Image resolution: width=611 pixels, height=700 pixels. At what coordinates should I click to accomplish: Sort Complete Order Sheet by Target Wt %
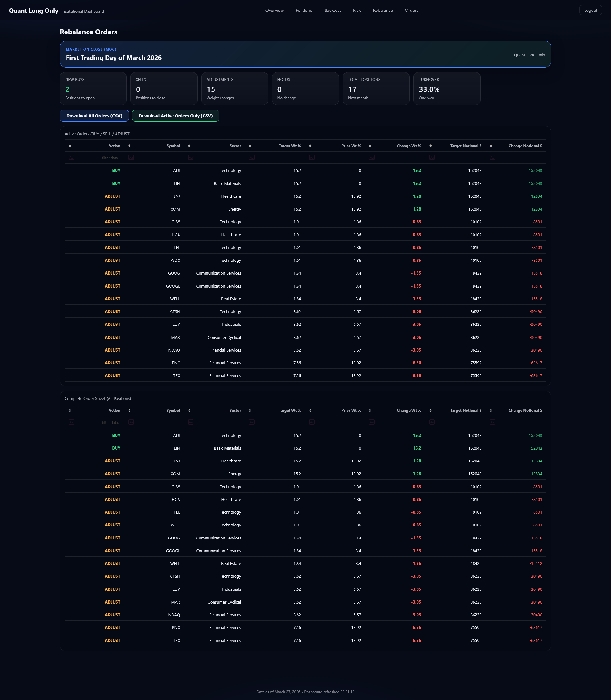pyautogui.click(x=250, y=411)
